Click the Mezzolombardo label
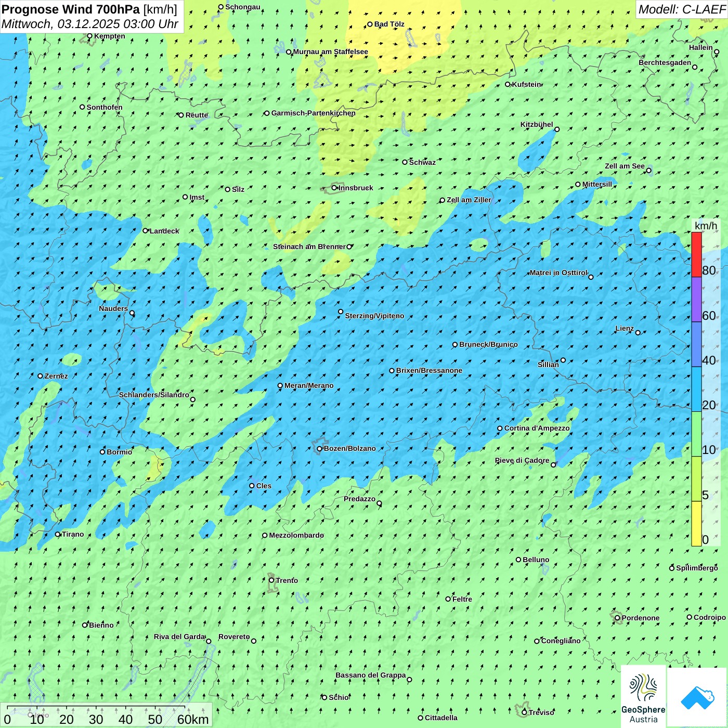Viewport: 728px width, 728px height. (x=296, y=535)
